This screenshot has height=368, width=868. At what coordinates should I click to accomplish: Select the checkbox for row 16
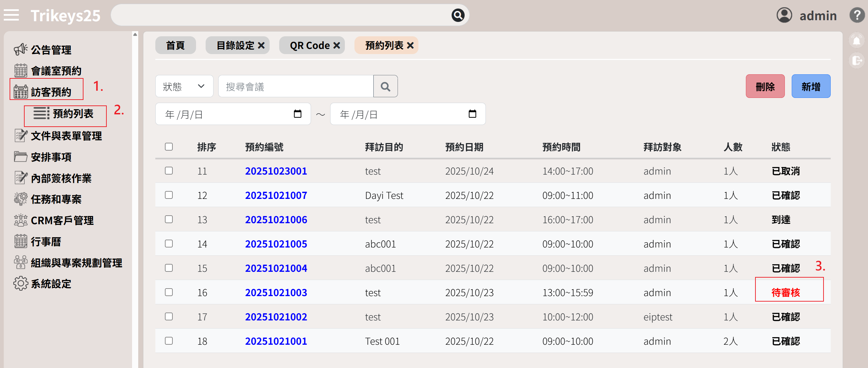click(x=169, y=292)
